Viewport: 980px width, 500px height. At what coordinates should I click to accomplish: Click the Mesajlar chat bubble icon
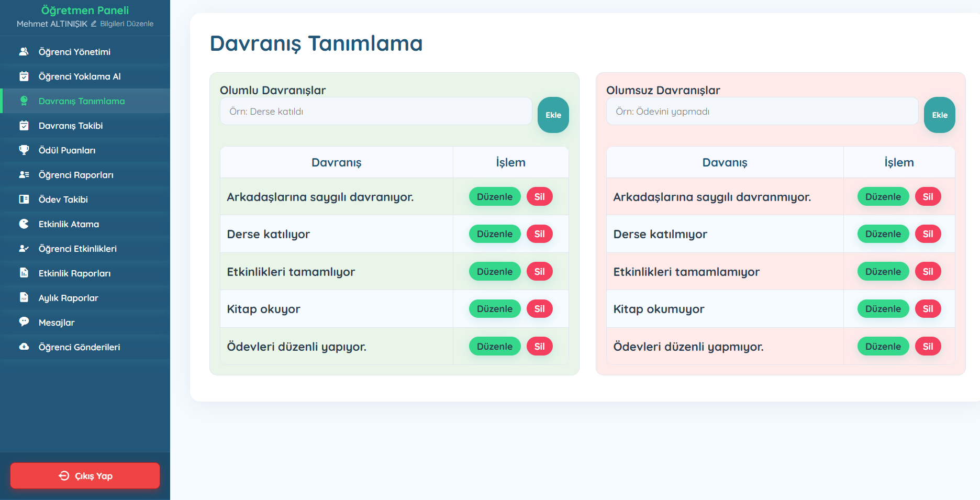(x=24, y=322)
